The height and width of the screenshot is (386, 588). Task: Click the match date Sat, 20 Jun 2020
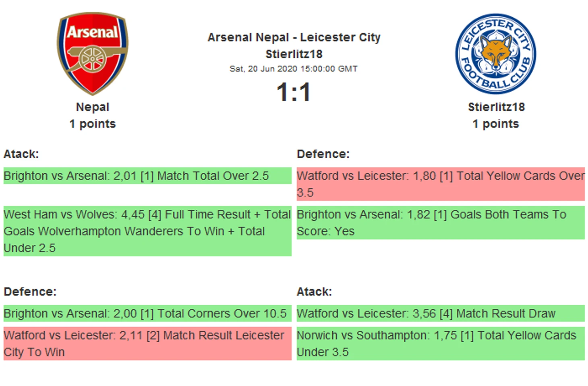[x=294, y=69]
